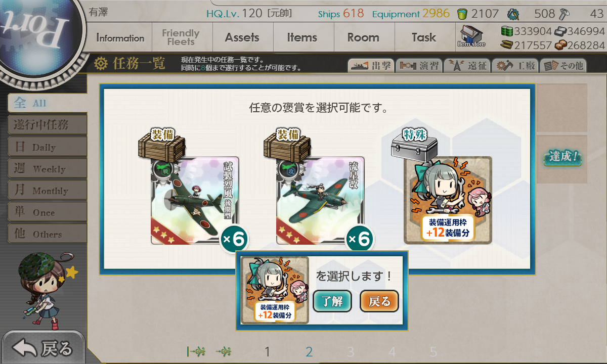This screenshot has width=607, height=364.
Task: Switch to the 演習 exercise tab
Action: (418, 65)
